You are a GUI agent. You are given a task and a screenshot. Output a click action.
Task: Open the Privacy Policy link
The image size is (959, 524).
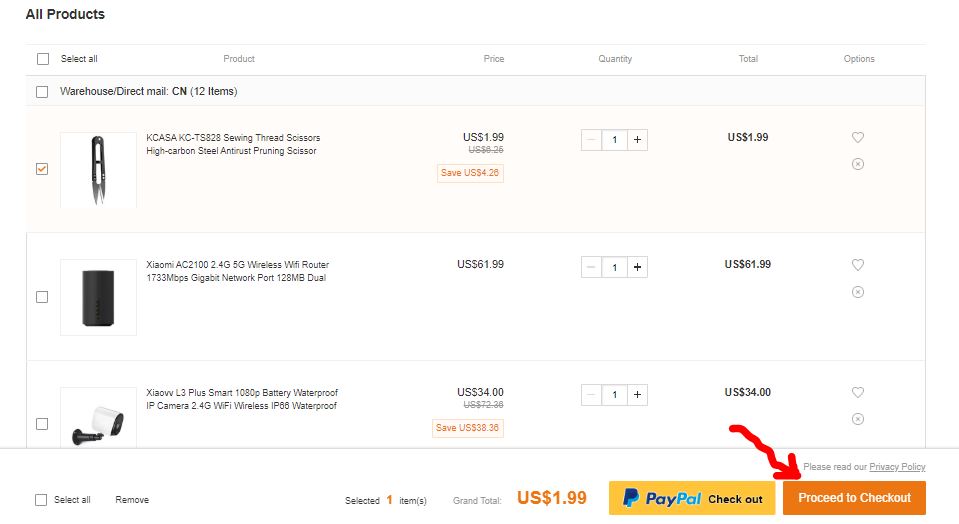[897, 467]
